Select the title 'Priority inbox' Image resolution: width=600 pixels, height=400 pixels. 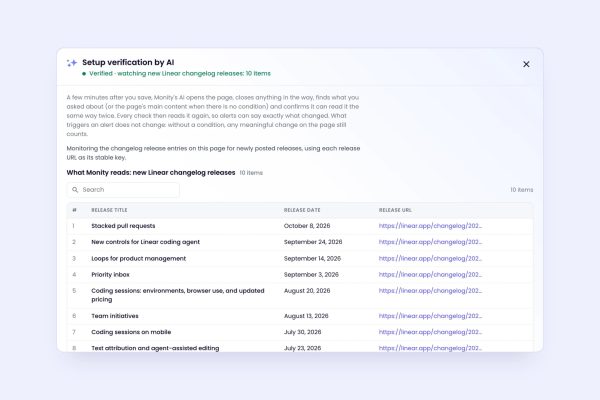[110, 274]
